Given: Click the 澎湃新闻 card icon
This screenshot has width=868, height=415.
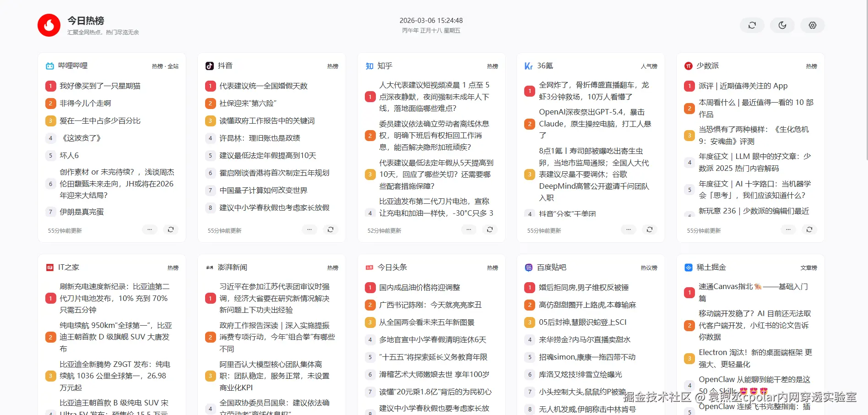Looking at the screenshot, I should point(210,268).
